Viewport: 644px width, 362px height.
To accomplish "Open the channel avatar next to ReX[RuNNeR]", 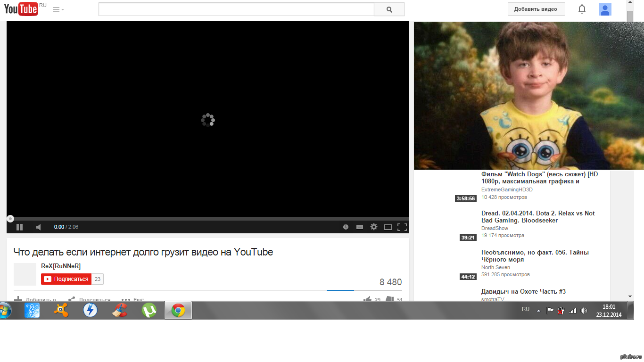I will point(25,274).
